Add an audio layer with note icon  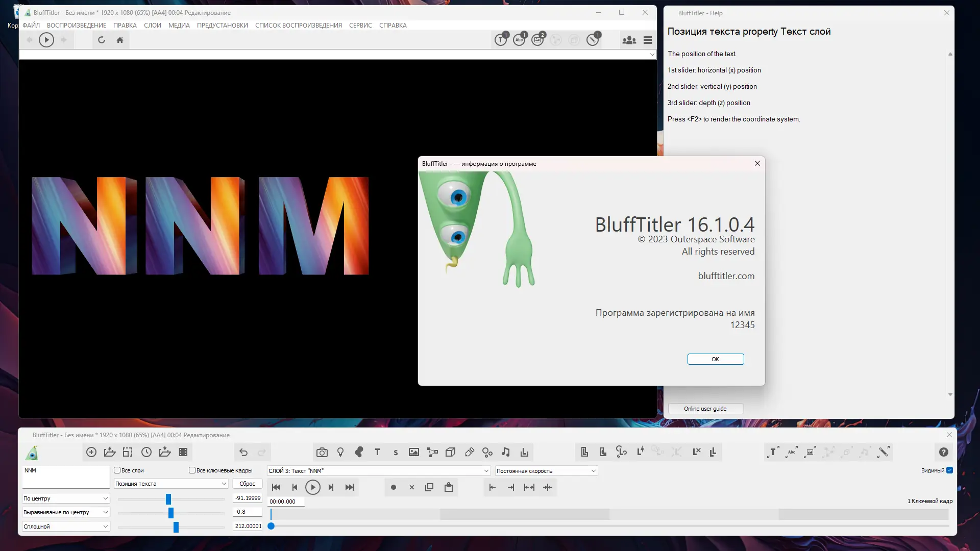[x=505, y=452]
